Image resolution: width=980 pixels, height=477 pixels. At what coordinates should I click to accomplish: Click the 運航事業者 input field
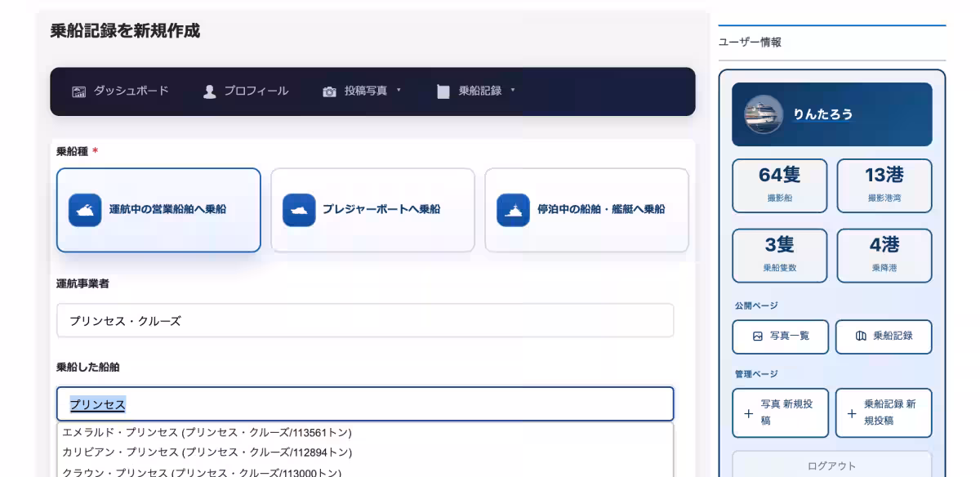(x=365, y=320)
